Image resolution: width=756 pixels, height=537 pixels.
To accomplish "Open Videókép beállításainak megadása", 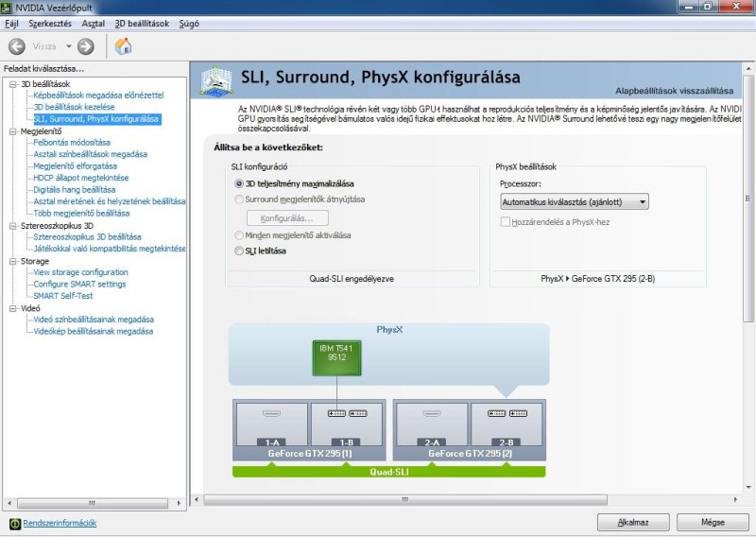I will 93,332.
